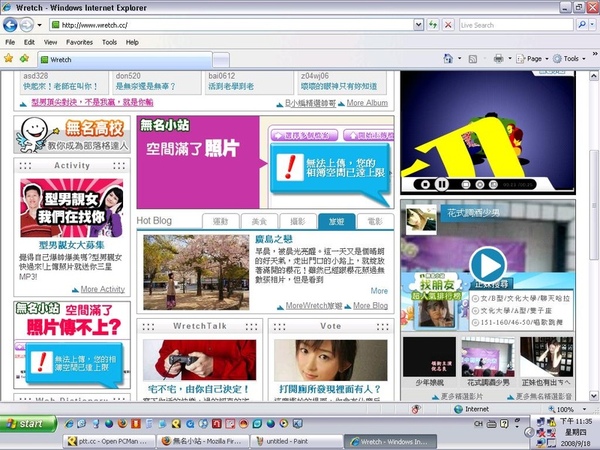The image size is (600, 450).
Task: Open PCMan yellow icon in quick launch
Action: (176, 424)
